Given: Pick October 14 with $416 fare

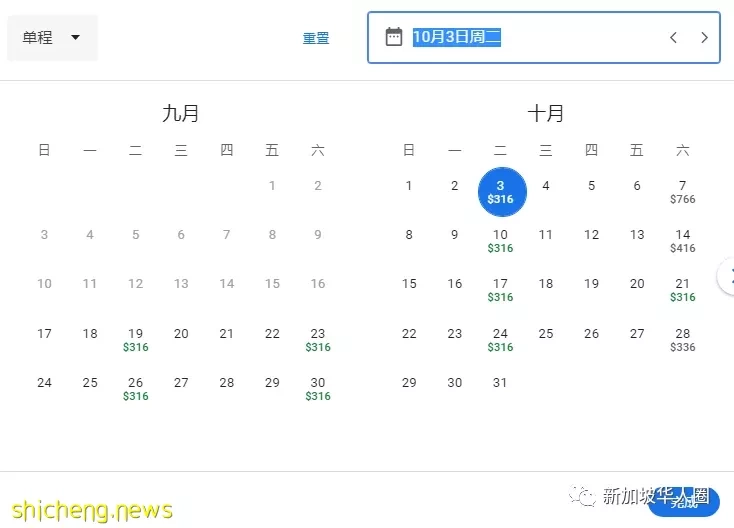Looking at the screenshot, I should [x=683, y=241].
